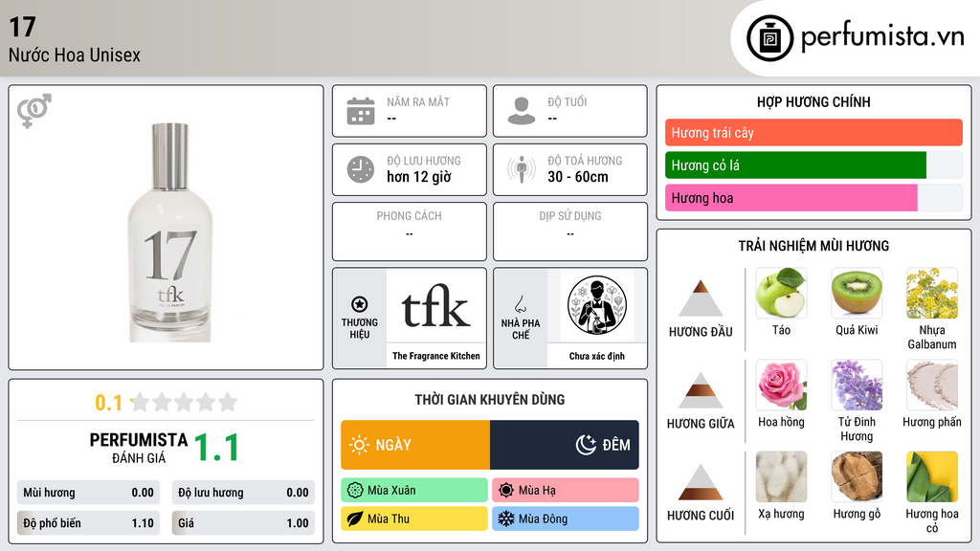980x551 pixels.
Task: Click the Phong cách style box
Action: [x=410, y=231]
